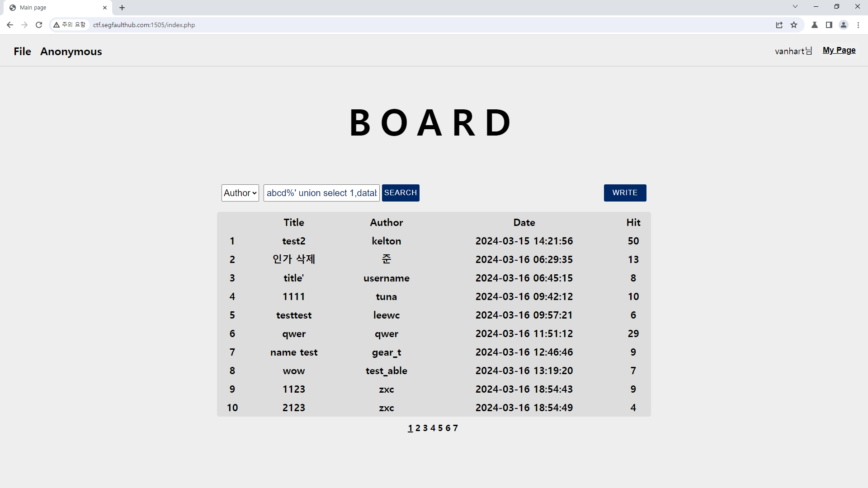Open the not-secure site warning badge
868x488 pixels.
click(69, 25)
